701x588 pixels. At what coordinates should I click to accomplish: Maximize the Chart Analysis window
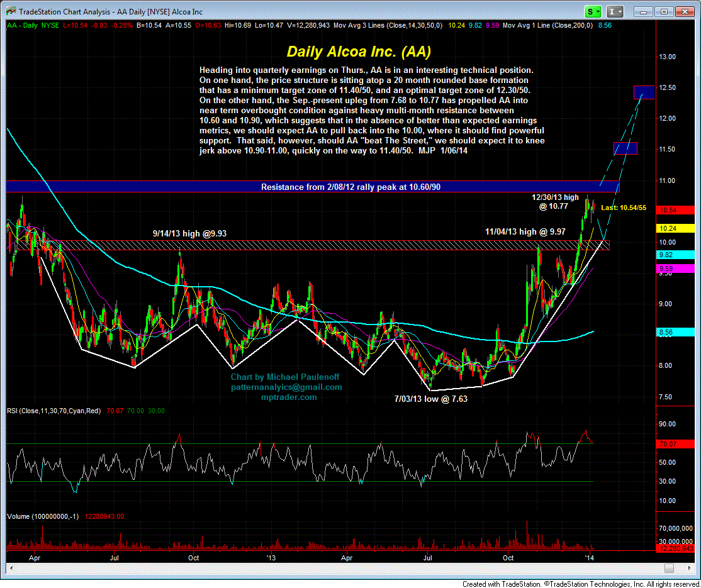665,11
